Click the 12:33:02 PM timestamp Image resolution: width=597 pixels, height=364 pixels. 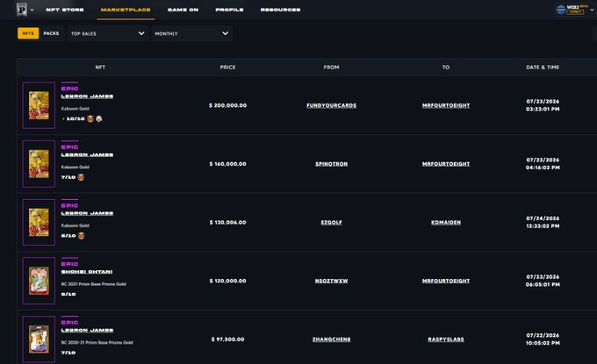(x=543, y=226)
